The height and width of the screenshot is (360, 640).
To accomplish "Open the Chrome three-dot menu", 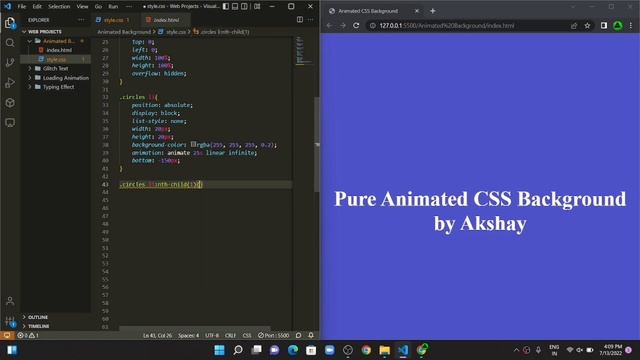I will [x=631, y=25].
